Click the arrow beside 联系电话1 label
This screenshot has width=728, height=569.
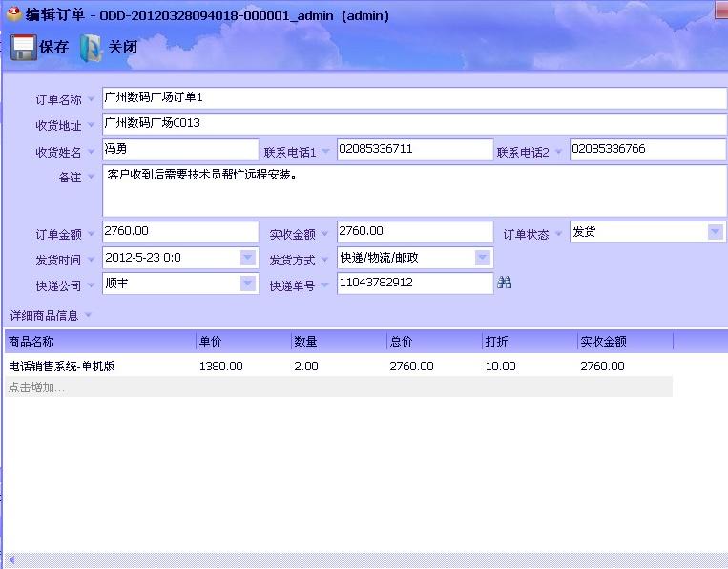[x=326, y=151]
